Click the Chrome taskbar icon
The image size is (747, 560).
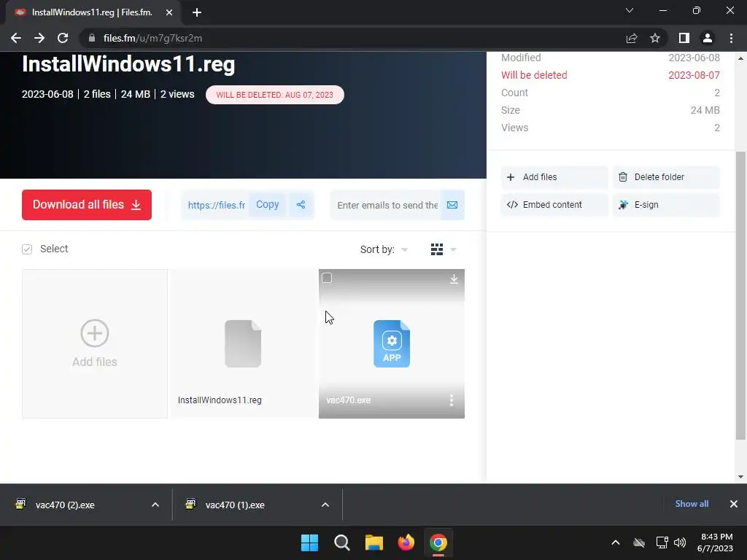click(438, 542)
